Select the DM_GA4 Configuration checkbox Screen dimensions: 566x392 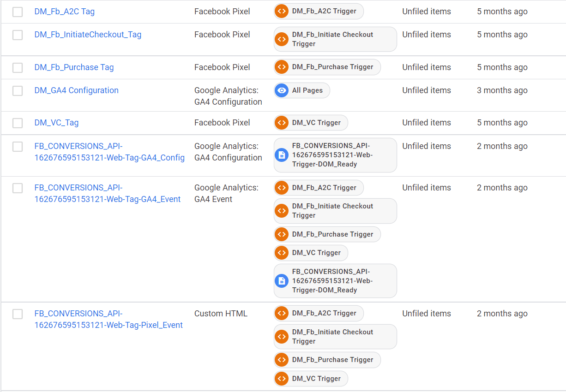[18, 91]
